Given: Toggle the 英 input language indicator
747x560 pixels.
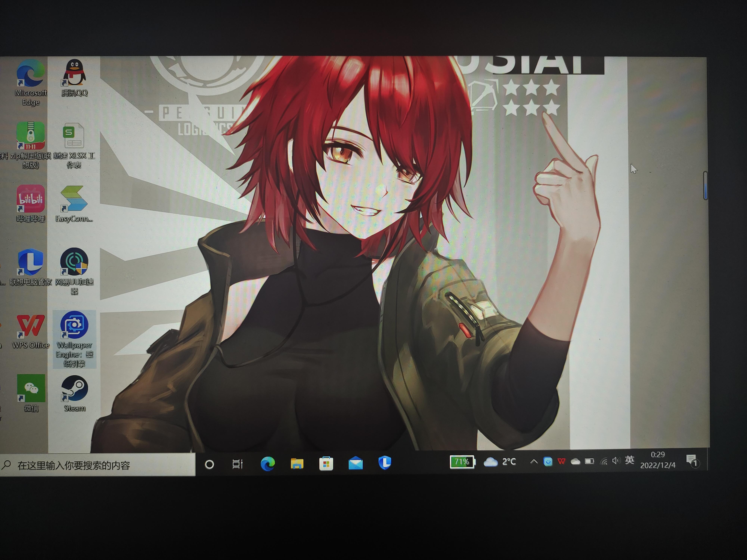Looking at the screenshot, I should pyautogui.click(x=629, y=460).
